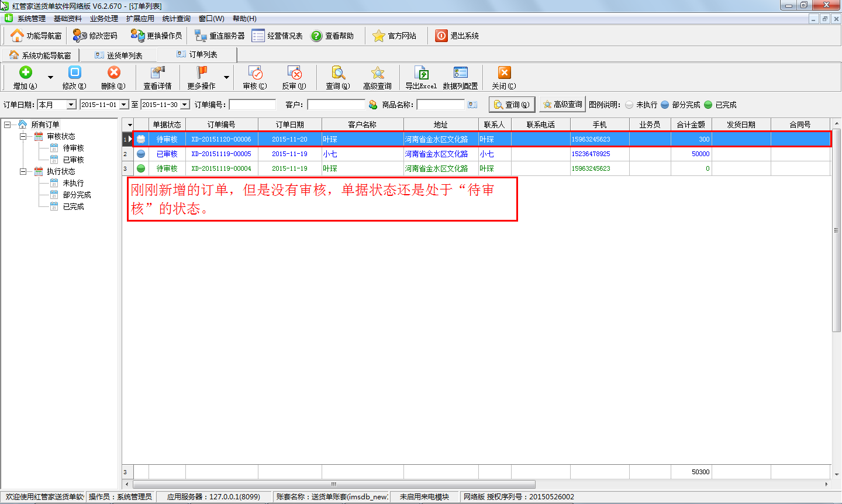Click the 查看详情 toolbar icon
This screenshot has height=504, width=842.
click(x=158, y=73)
